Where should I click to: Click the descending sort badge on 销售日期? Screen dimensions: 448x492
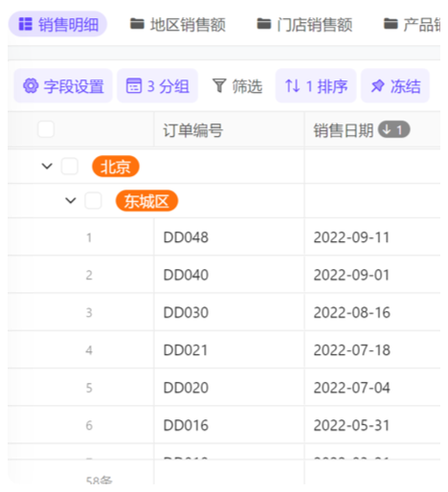(393, 129)
